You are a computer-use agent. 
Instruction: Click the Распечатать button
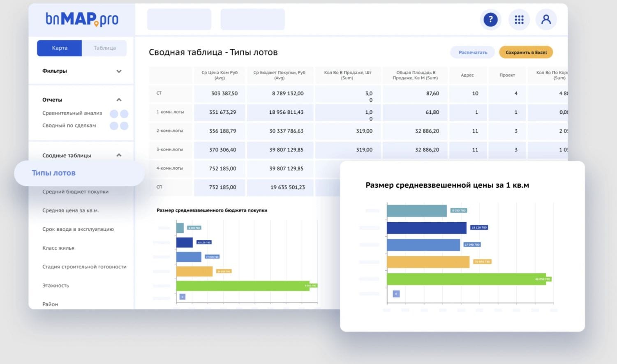click(x=472, y=52)
